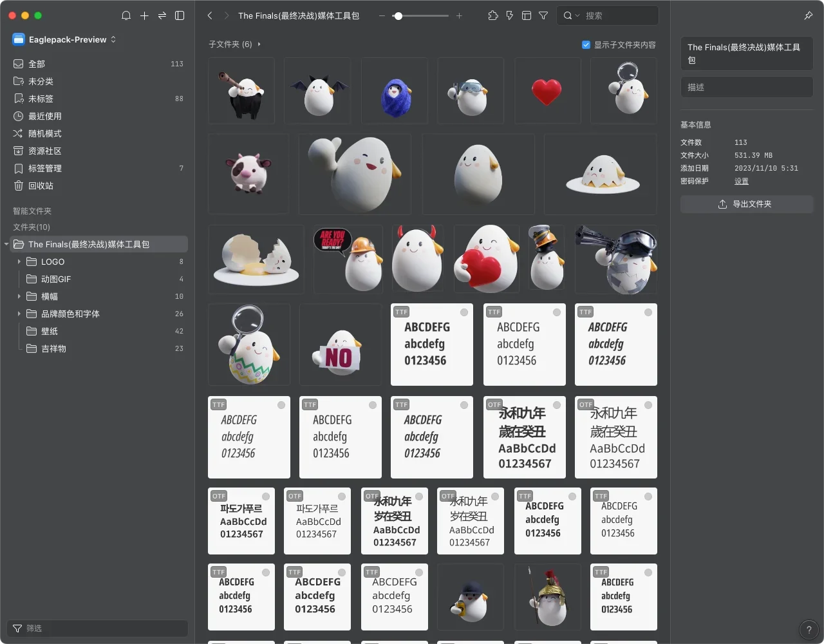Click the lightning quick action icon
824x644 pixels.
[x=510, y=15]
